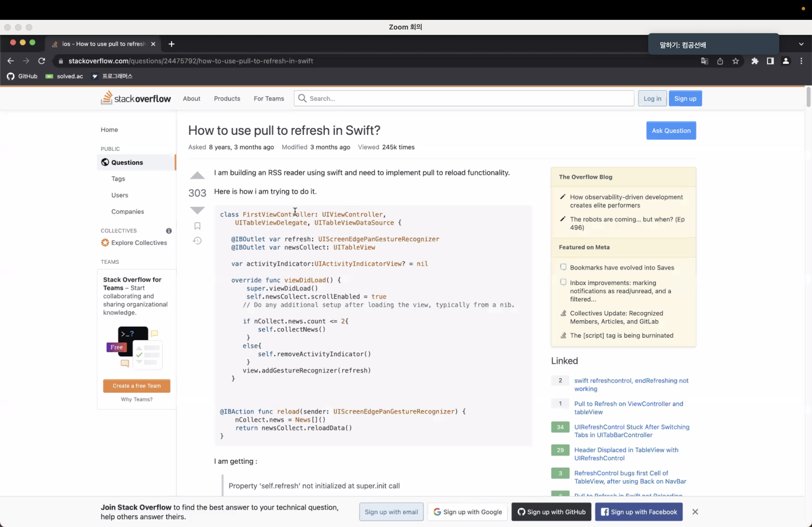Click the question title heading

(284, 130)
